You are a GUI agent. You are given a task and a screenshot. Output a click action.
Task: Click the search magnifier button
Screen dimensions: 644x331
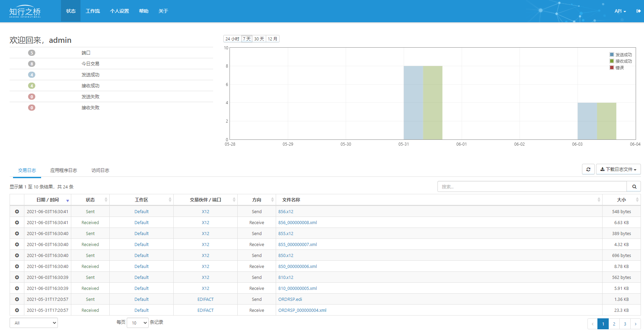pos(634,187)
